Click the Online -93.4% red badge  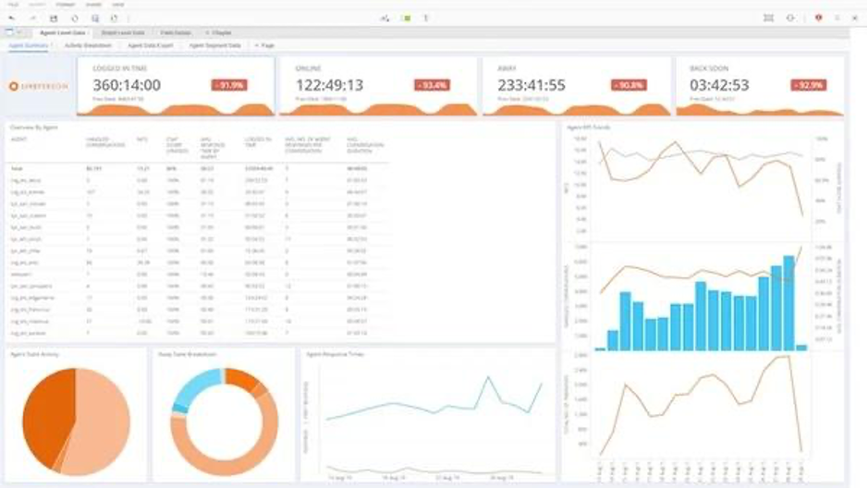click(432, 85)
